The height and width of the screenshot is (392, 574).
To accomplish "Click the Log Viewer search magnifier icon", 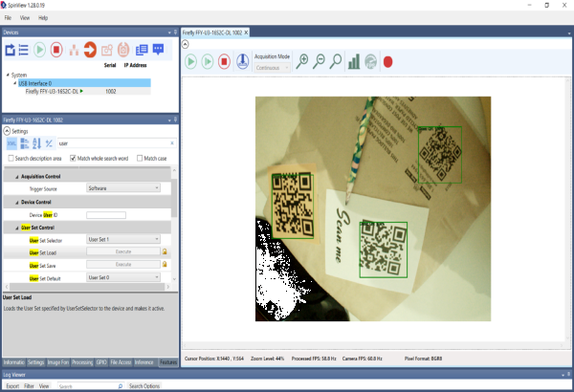I will click(x=121, y=386).
